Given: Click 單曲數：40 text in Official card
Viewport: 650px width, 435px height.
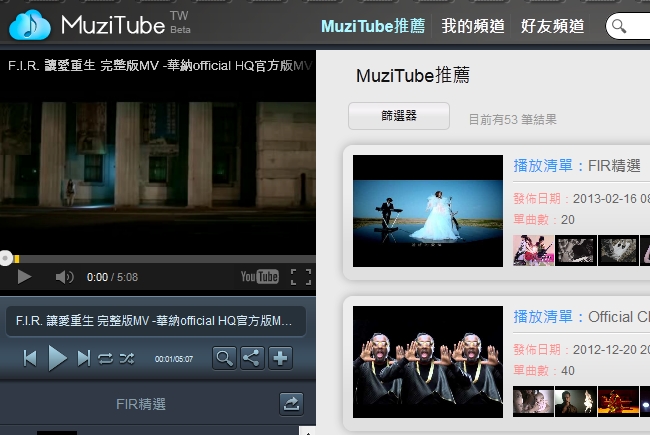Looking at the screenshot, I should point(544,370).
